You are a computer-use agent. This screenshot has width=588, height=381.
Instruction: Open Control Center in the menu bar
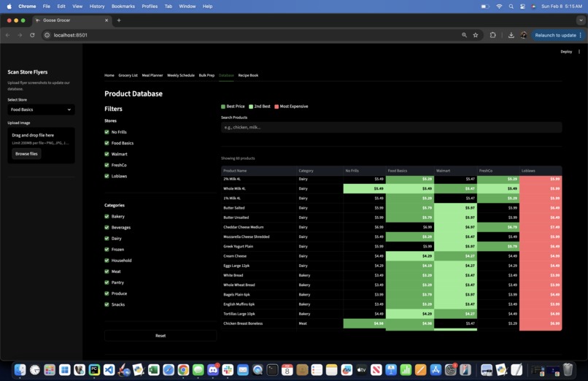tap(522, 7)
